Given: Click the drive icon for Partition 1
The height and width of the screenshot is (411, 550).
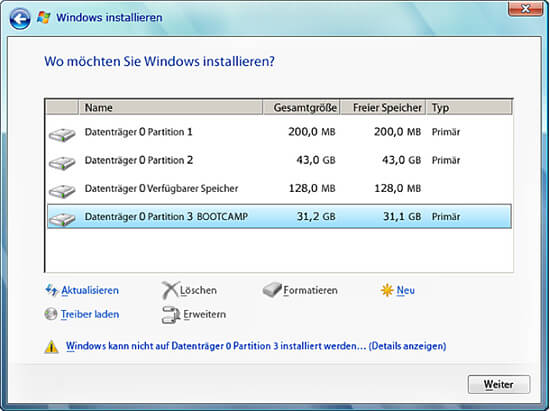Looking at the screenshot, I should [x=62, y=134].
